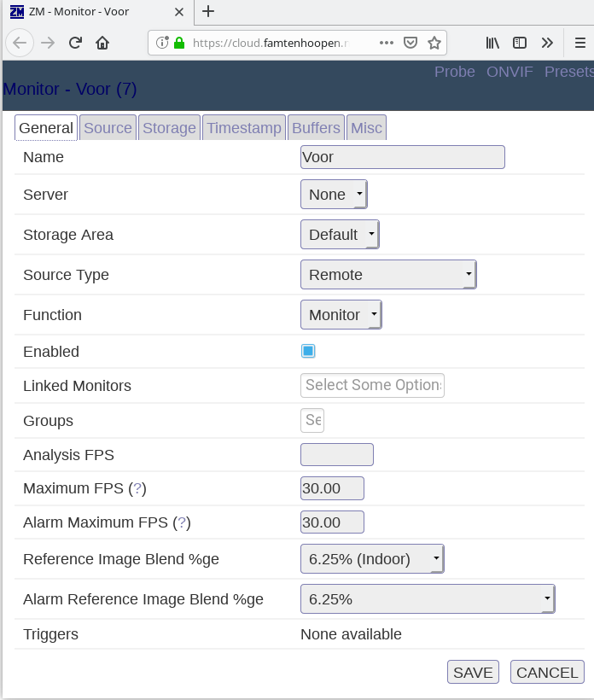Expand the Alarm Reference Image Blend dropdown

click(x=427, y=599)
